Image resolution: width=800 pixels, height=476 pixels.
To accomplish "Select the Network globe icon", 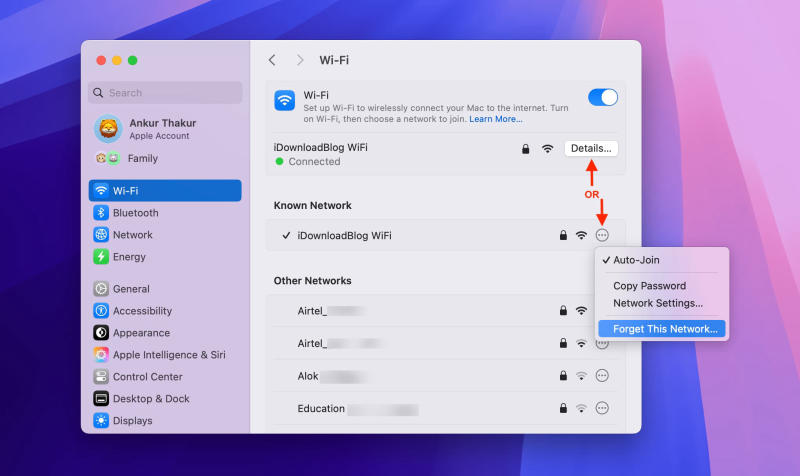I will pyautogui.click(x=101, y=235).
